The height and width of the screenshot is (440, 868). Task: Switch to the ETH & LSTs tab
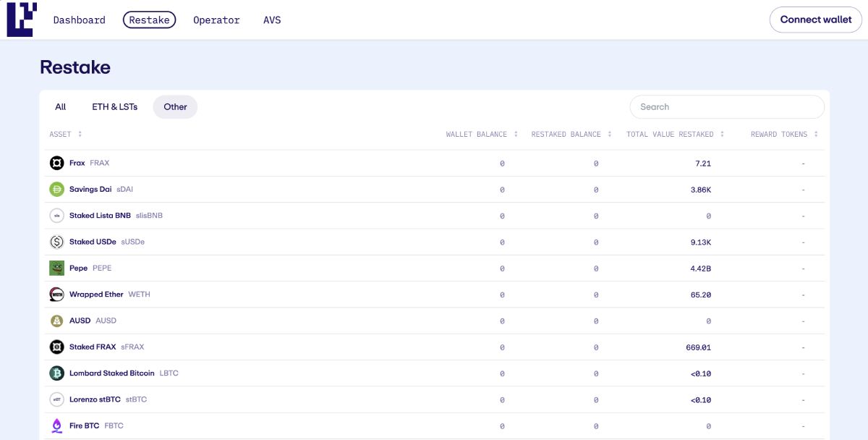click(114, 107)
